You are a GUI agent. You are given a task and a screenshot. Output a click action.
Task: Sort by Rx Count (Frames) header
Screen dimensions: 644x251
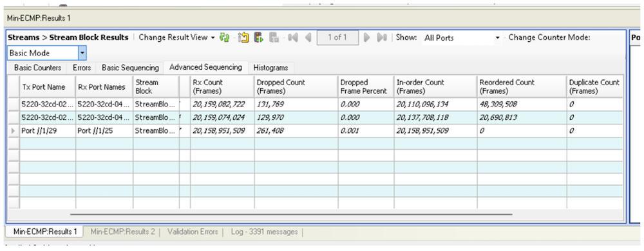pyautogui.click(x=222, y=86)
